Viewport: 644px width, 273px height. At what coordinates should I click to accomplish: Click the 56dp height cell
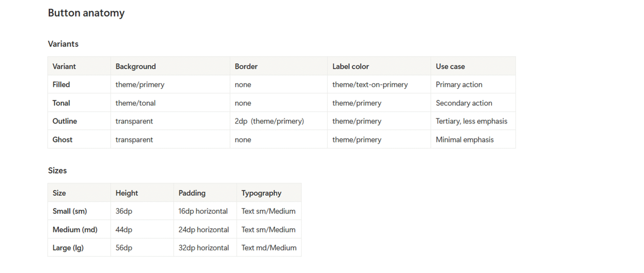point(124,248)
